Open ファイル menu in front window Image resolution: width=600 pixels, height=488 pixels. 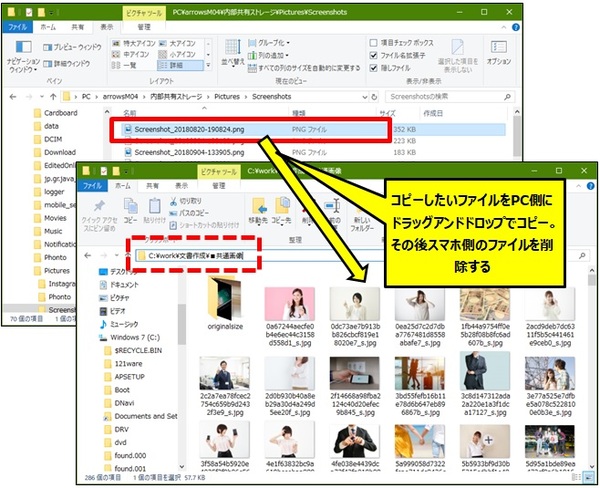[x=93, y=186]
